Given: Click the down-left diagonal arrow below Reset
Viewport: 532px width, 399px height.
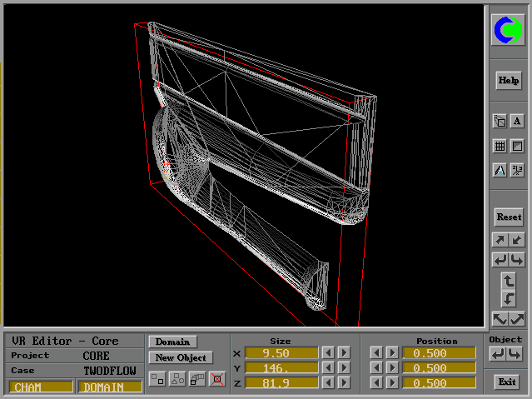Looking at the screenshot, I should 517,240.
